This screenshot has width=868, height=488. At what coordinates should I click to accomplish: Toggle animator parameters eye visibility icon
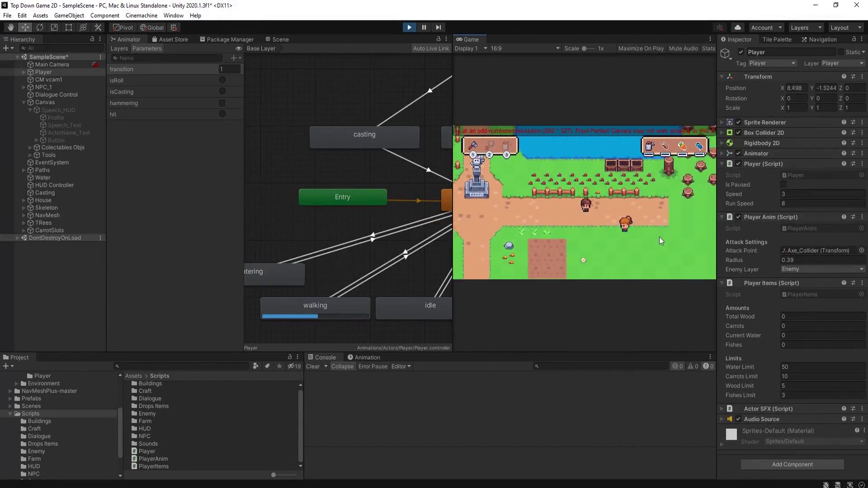[x=238, y=48]
